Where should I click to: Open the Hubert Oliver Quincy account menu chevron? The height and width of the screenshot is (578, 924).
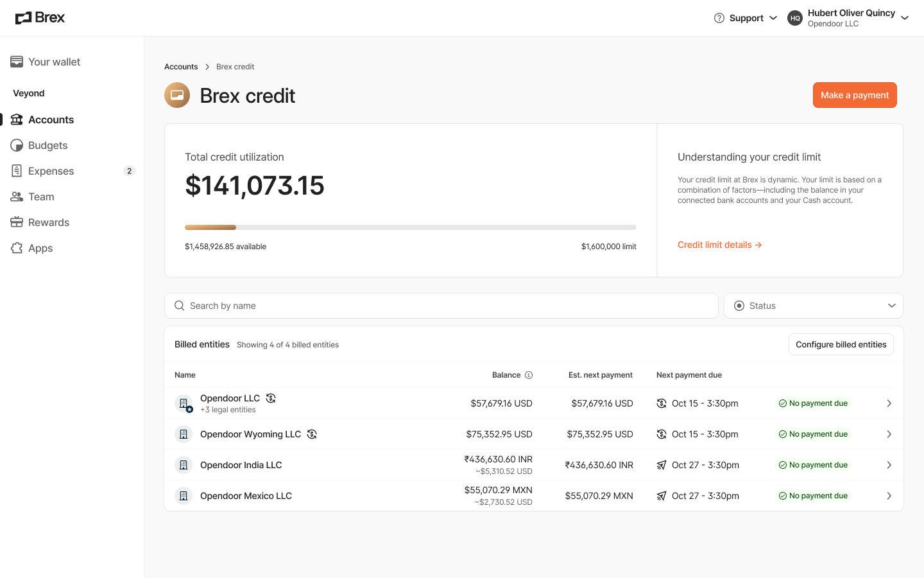(905, 18)
